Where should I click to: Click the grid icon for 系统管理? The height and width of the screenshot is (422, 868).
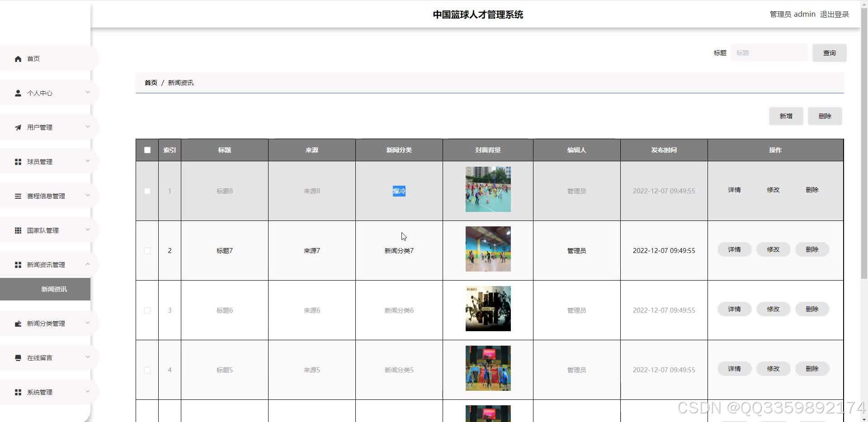click(x=18, y=392)
